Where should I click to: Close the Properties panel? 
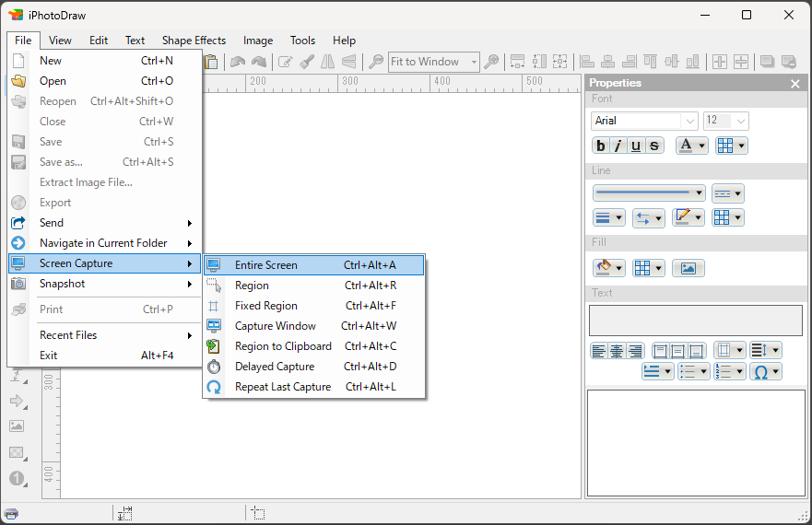click(795, 84)
